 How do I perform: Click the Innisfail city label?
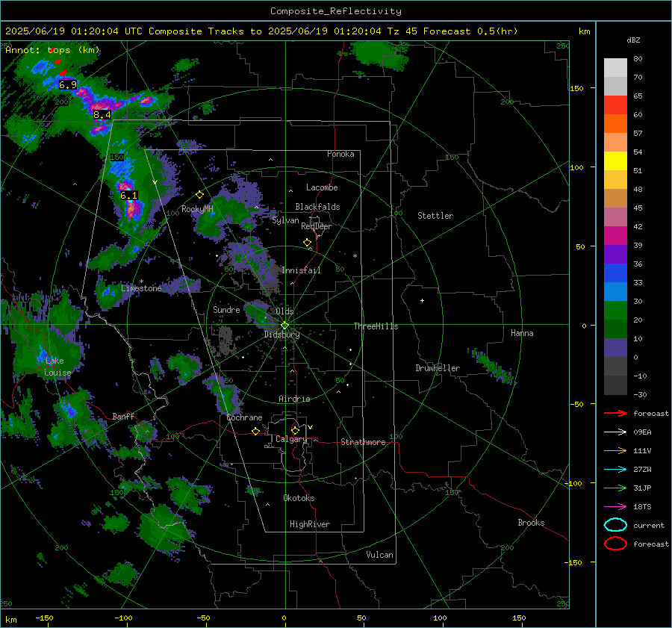pyautogui.click(x=301, y=270)
